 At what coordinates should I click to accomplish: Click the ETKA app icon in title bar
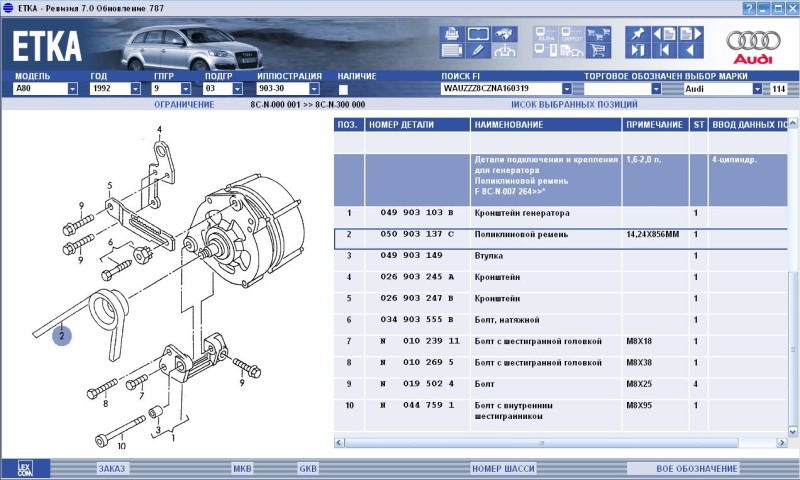click(8, 8)
